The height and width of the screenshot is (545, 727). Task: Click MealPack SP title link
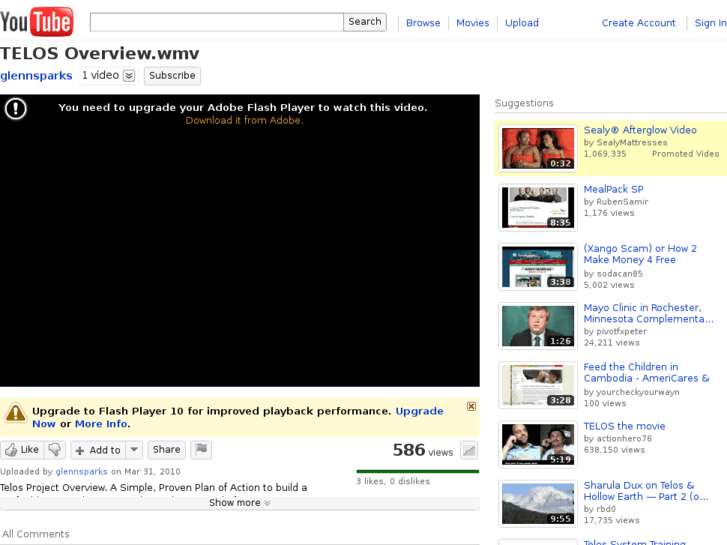pyautogui.click(x=613, y=189)
